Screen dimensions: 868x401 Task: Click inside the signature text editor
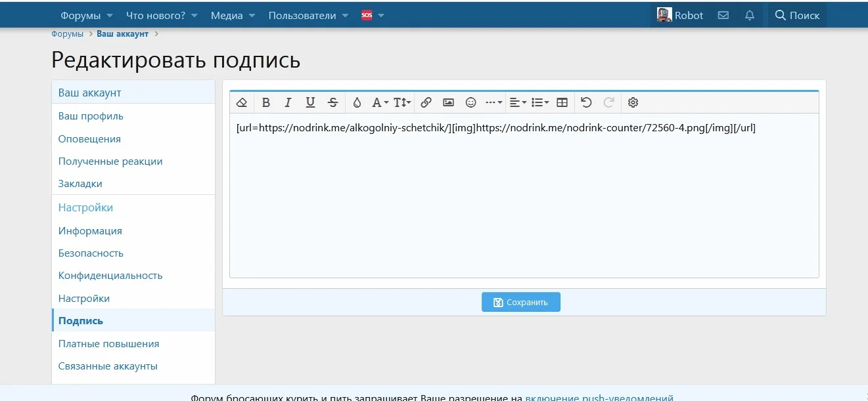[x=524, y=196]
